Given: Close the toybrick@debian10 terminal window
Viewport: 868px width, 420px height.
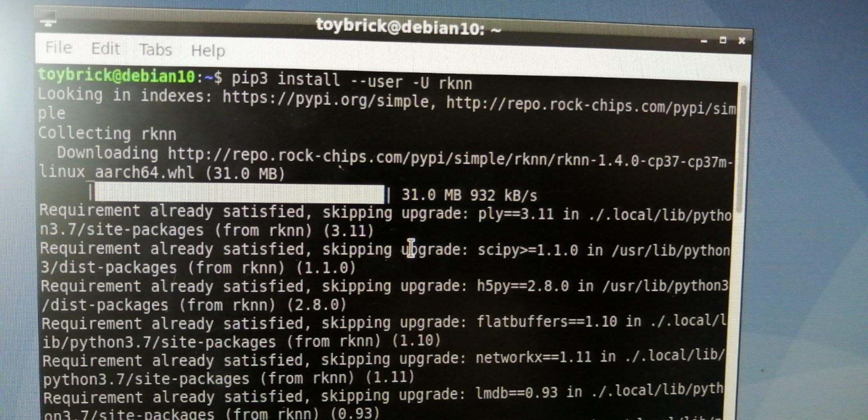Looking at the screenshot, I should coord(742,40).
